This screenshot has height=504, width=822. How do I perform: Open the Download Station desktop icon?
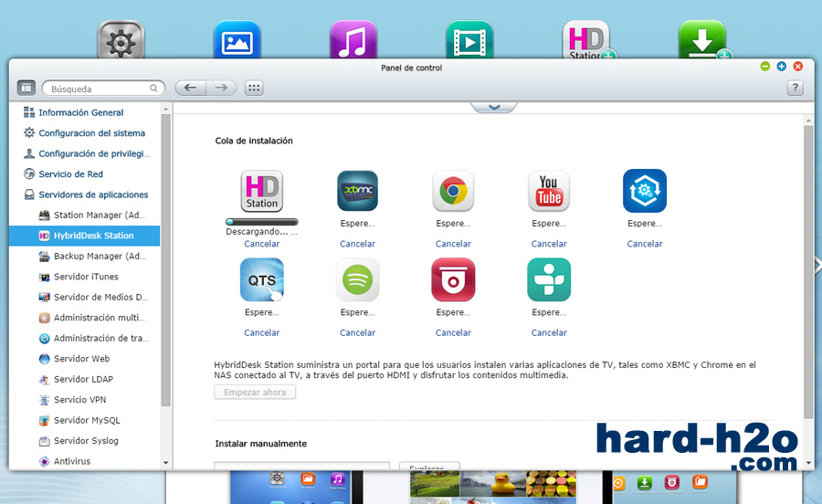pyautogui.click(x=702, y=39)
